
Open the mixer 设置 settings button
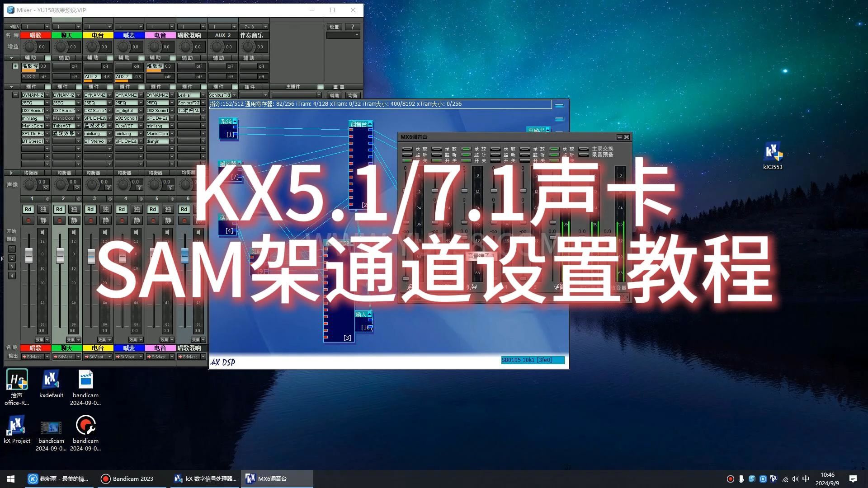click(x=334, y=26)
